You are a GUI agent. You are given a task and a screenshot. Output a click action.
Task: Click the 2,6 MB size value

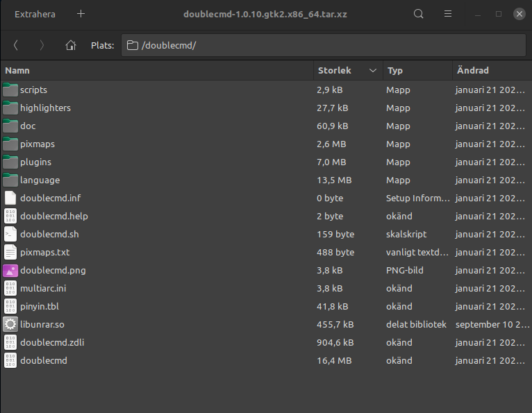[331, 144]
